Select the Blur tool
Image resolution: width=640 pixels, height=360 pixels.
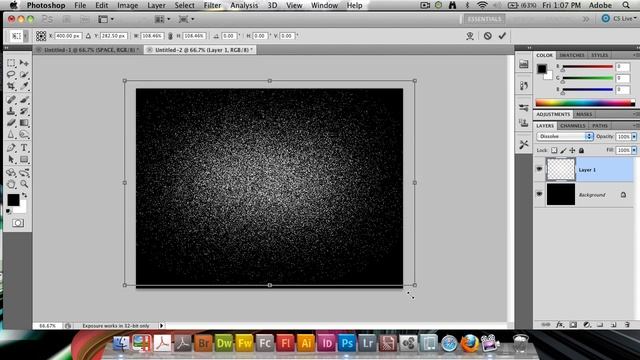[x=11, y=135]
